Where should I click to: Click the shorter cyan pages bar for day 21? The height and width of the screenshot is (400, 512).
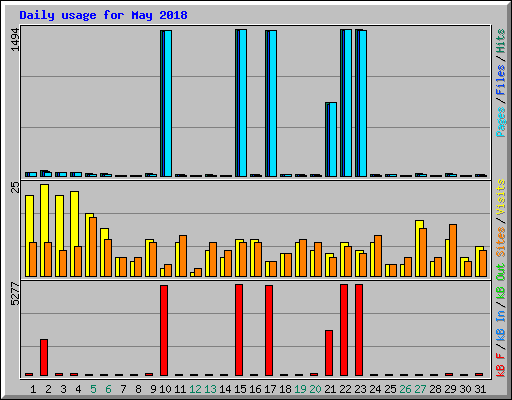coord(333,139)
